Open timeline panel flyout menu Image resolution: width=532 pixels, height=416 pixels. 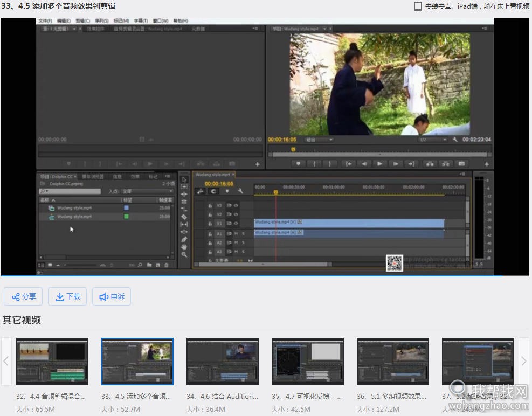(x=462, y=174)
